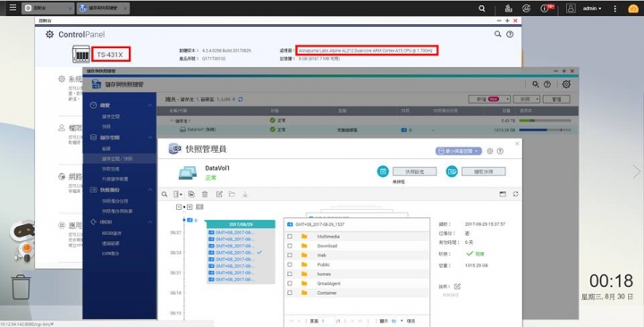Screen dimensions: 644x327
Task: Tick the Container folder checkbox
Action: pos(290,293)
